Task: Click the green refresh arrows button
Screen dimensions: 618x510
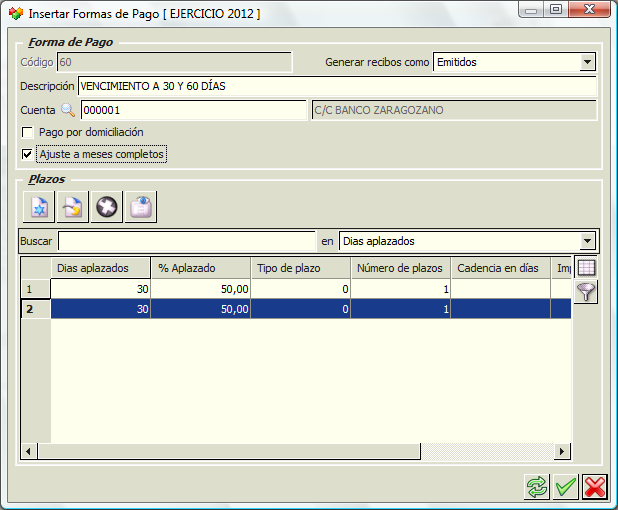Action: [537, 487]
